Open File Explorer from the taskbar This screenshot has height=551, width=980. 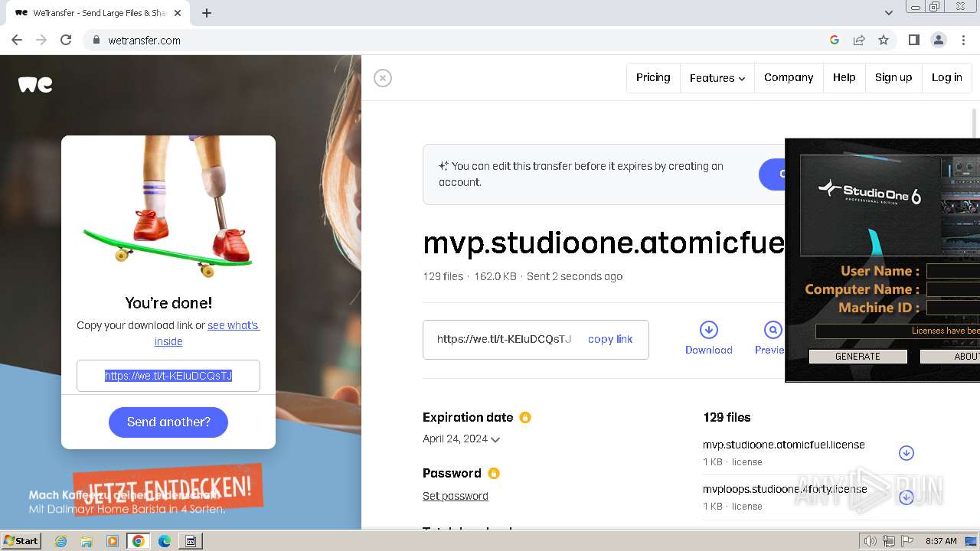click(87, 541)
